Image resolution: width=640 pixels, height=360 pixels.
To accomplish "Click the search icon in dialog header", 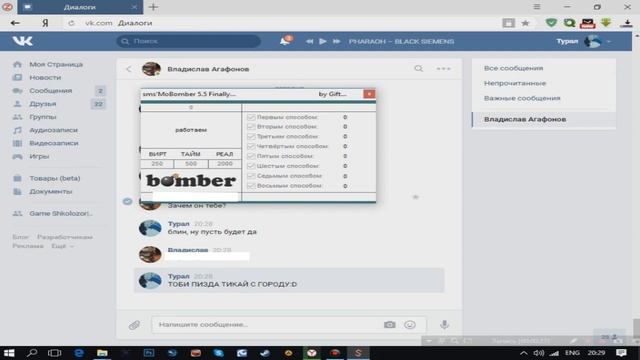I will click(x=418, y=69).
